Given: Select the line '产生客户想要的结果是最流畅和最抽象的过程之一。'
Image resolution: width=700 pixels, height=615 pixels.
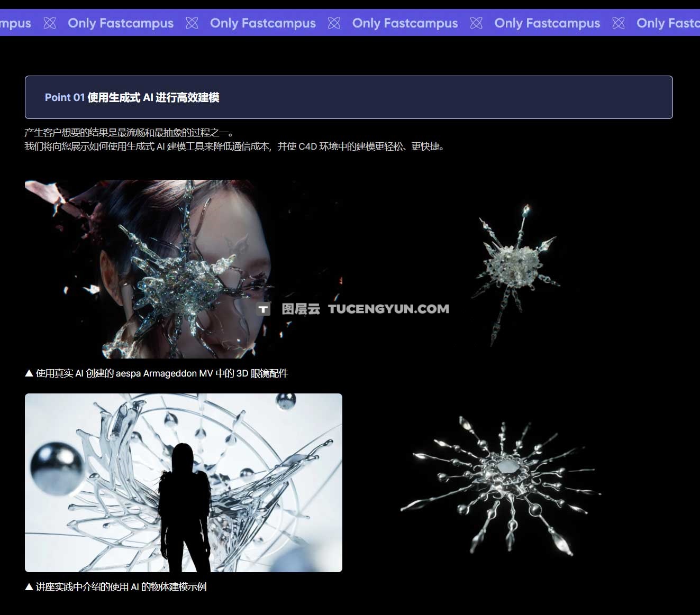Looking at the screenshot, I should click(129, 133).
